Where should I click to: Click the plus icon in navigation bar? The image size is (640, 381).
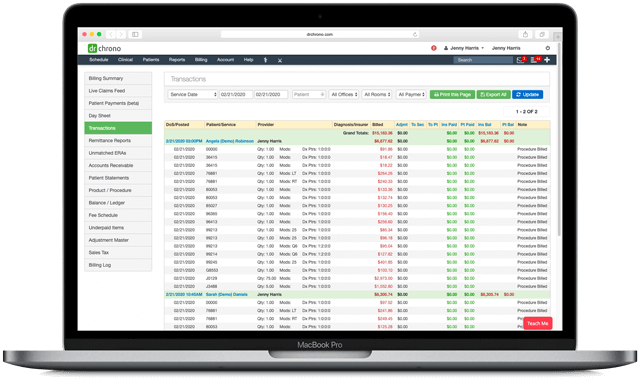coord(547,60)
